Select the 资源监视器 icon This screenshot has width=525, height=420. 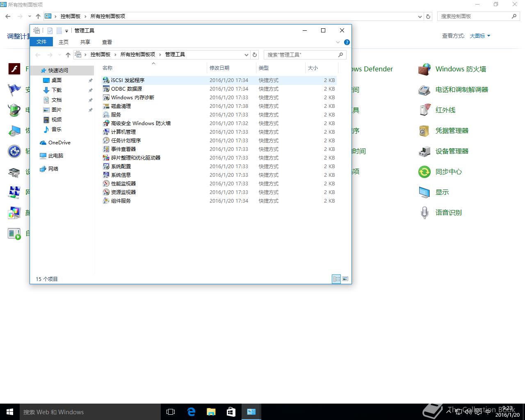tap(106, 192)
